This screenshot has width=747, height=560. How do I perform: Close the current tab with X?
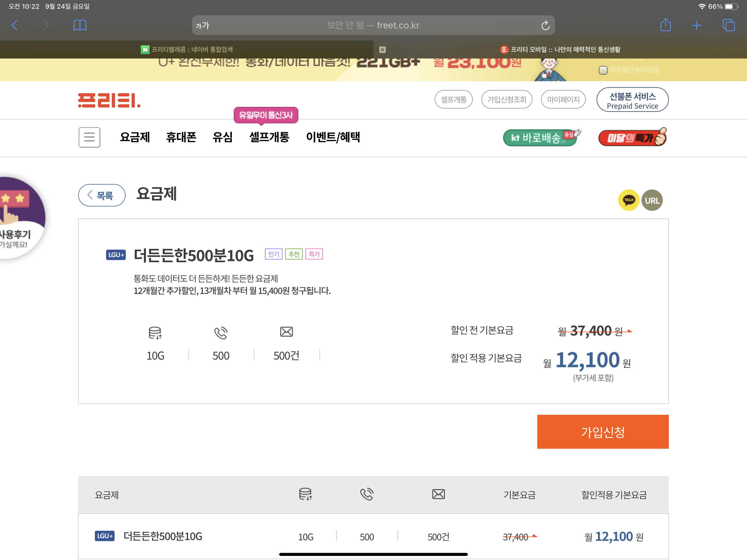click(x=382, y=50)
